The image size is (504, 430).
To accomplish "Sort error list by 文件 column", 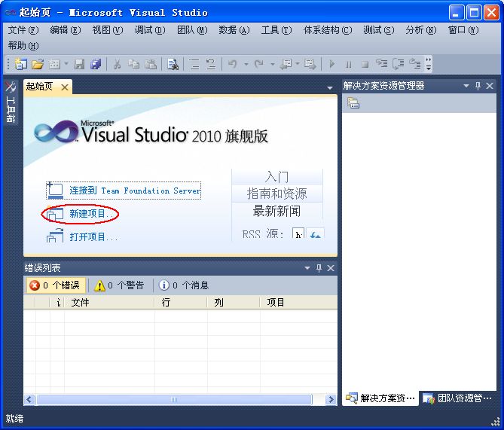I will point(109,303).
